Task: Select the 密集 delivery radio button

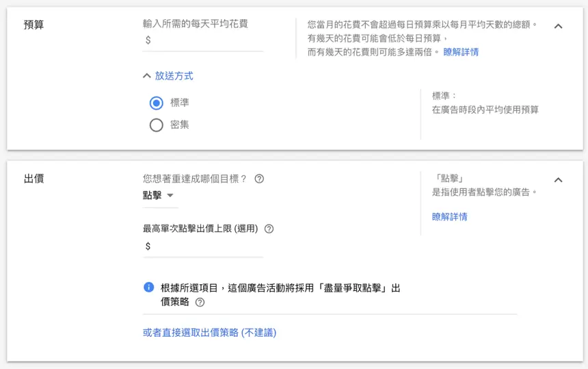Action: 156,125
